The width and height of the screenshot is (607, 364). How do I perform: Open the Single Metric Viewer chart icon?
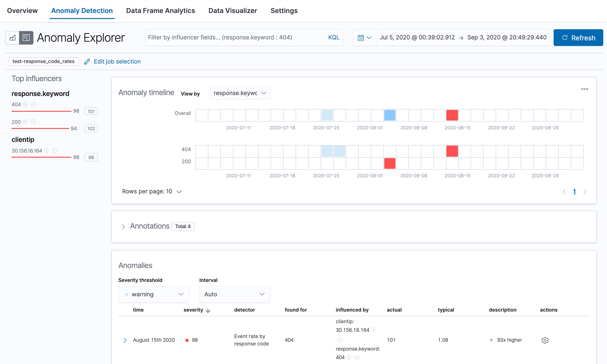tap(12, 38)
